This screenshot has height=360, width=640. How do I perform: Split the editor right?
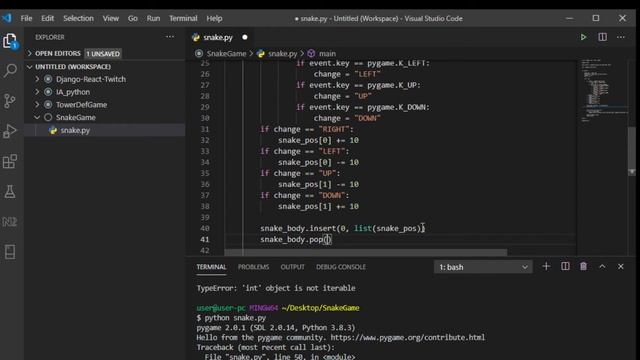point(602,37)
